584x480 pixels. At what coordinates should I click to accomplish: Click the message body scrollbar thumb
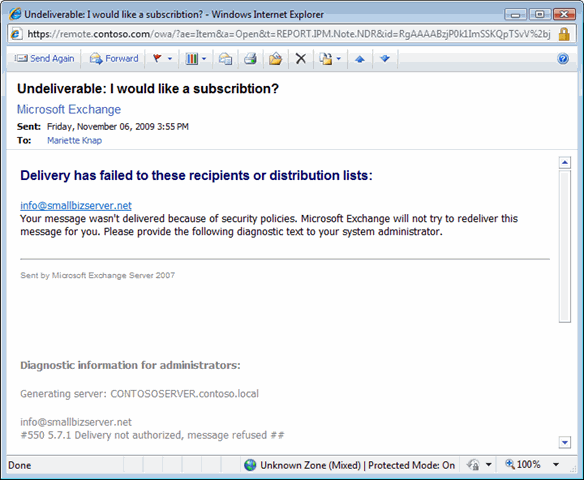pos(565,246)
